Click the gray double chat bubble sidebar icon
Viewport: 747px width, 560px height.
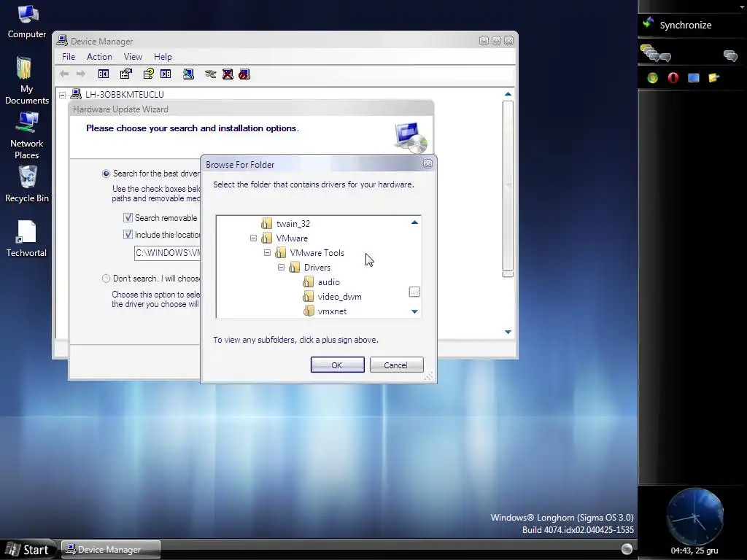[x=730, y=55]
